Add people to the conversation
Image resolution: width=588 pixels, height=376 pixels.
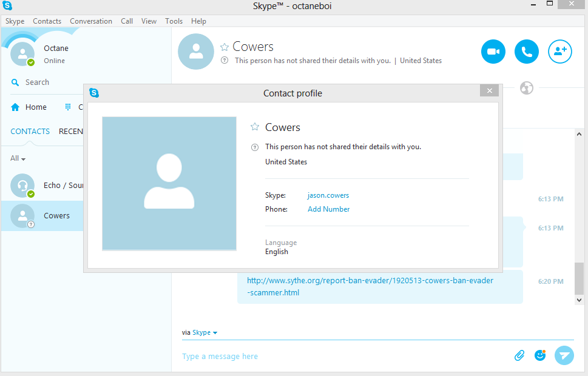(x=560, y=52)
